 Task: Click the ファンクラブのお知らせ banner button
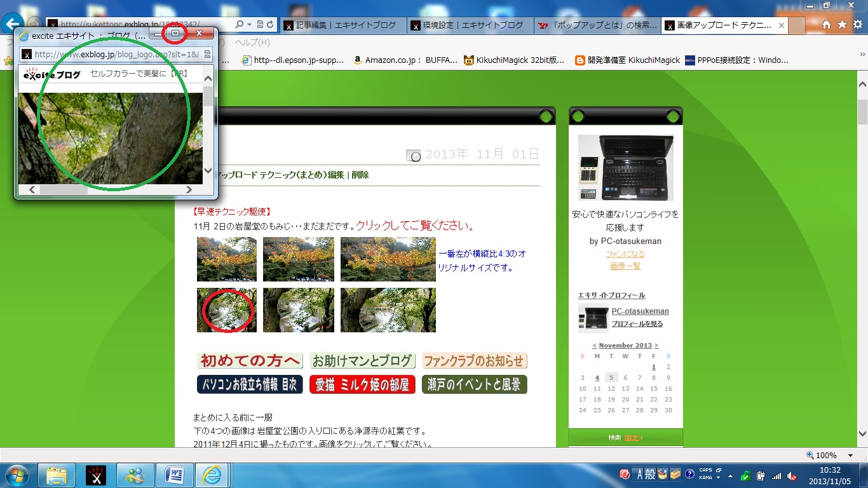click(x=475, y=361)
